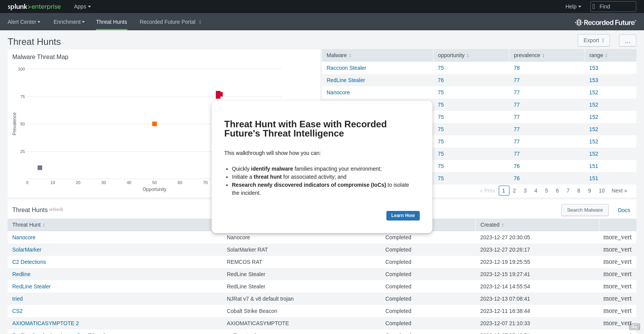Image resolution: width=644 pixels, height=334 pixels.
Task: Go to page 2 of malware table
Action: coord(514,191)
